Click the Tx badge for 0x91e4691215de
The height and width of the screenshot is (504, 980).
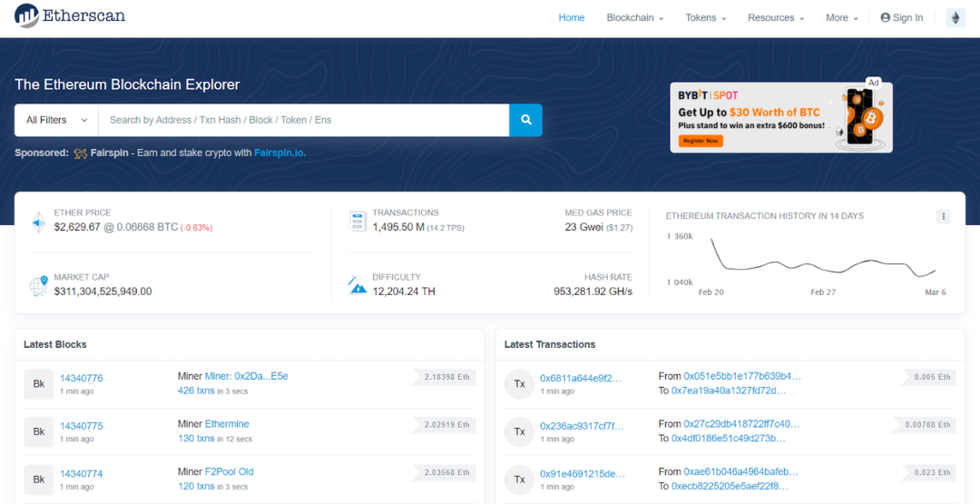(519, 479)
